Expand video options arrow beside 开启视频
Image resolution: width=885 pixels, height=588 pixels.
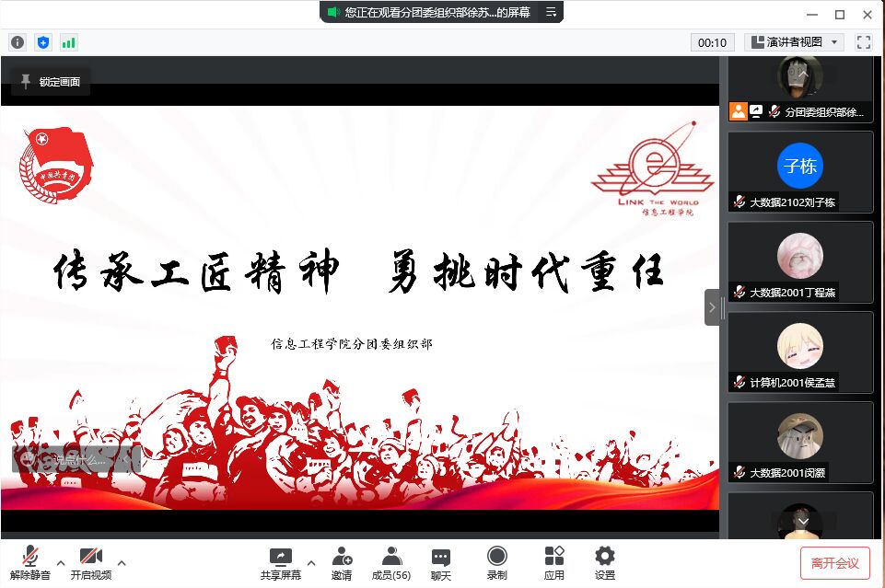(122, 562)
